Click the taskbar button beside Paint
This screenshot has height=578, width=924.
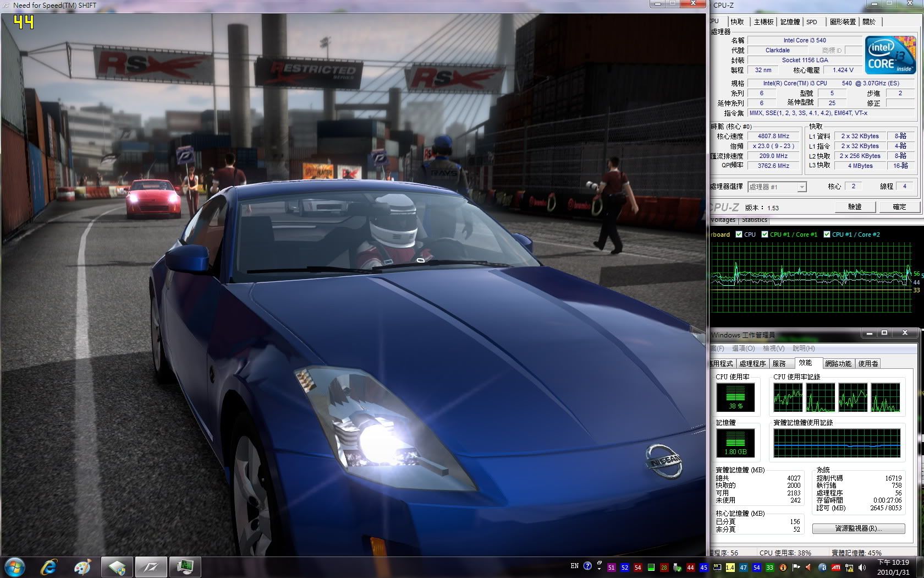point(117,566)
